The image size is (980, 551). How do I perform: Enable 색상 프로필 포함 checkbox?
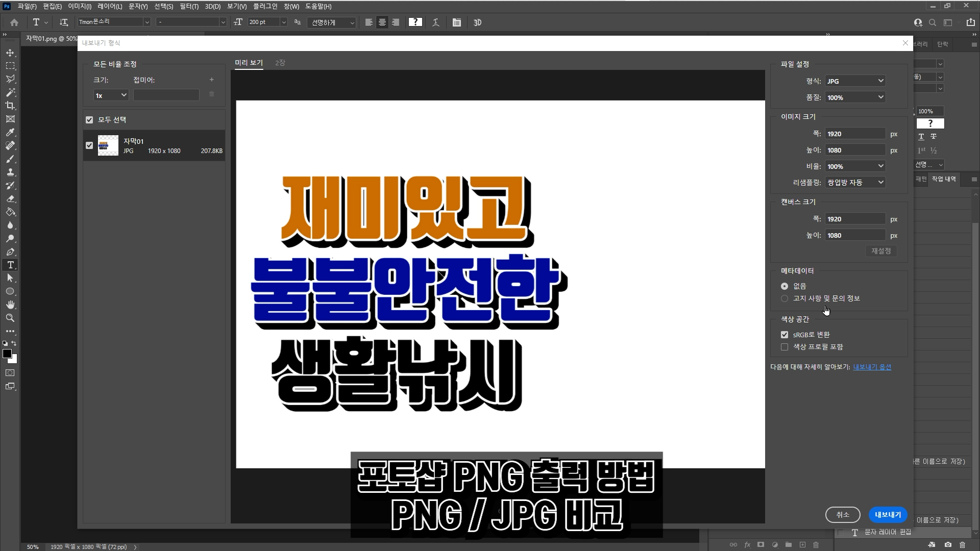click(785, 347)
